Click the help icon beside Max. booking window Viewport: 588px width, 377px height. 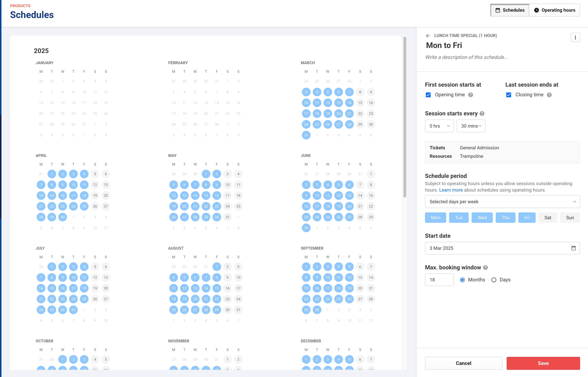click(485, 268)
